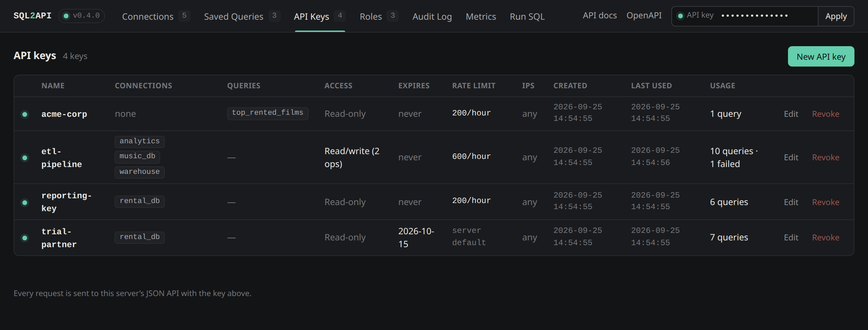
Task: Edit the reporting-key entry
Action: pyautogui.click(x=791, y=202)
